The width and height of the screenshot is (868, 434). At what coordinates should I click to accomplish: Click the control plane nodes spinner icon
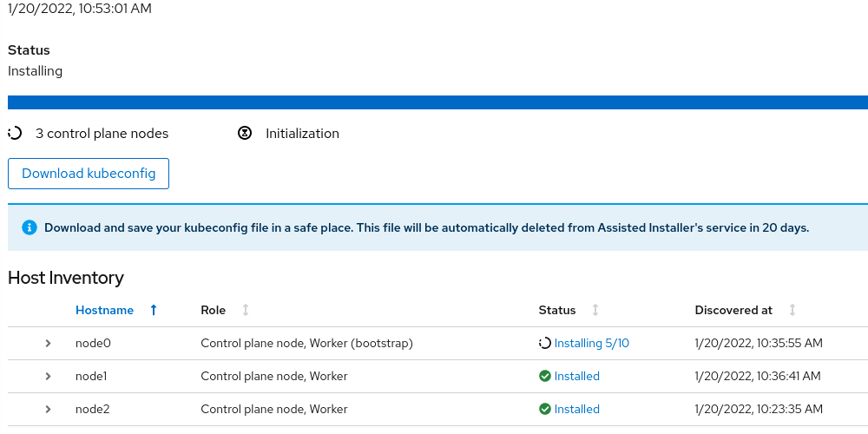point(15,134)
